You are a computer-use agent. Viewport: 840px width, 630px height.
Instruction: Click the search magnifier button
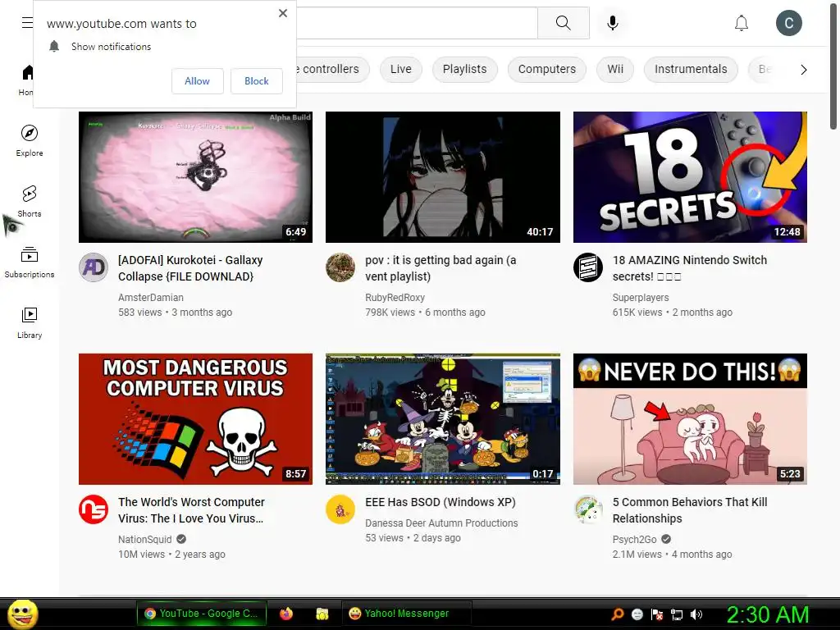coord(563,23)
